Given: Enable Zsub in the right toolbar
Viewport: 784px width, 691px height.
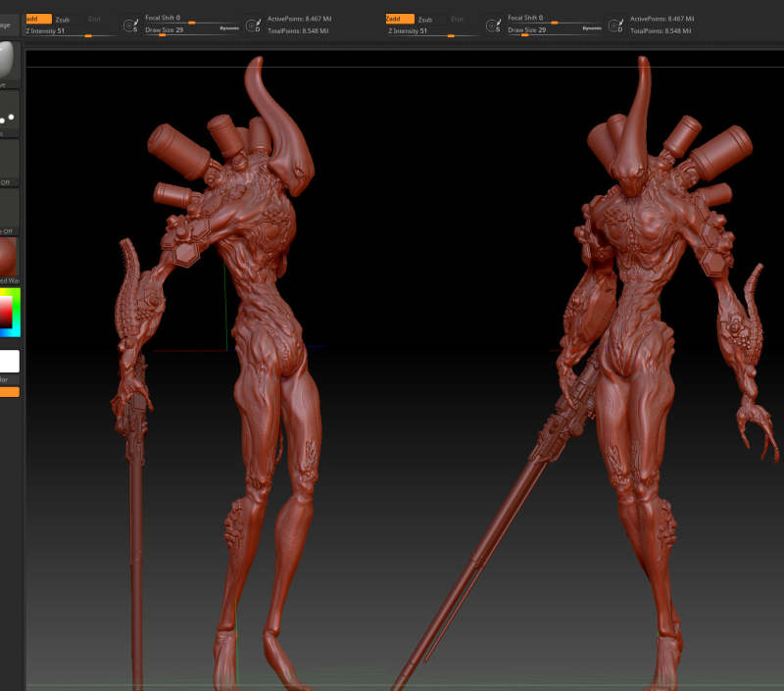Looking at the screenshot, I should pyautogui.click(x=424, y=19).
